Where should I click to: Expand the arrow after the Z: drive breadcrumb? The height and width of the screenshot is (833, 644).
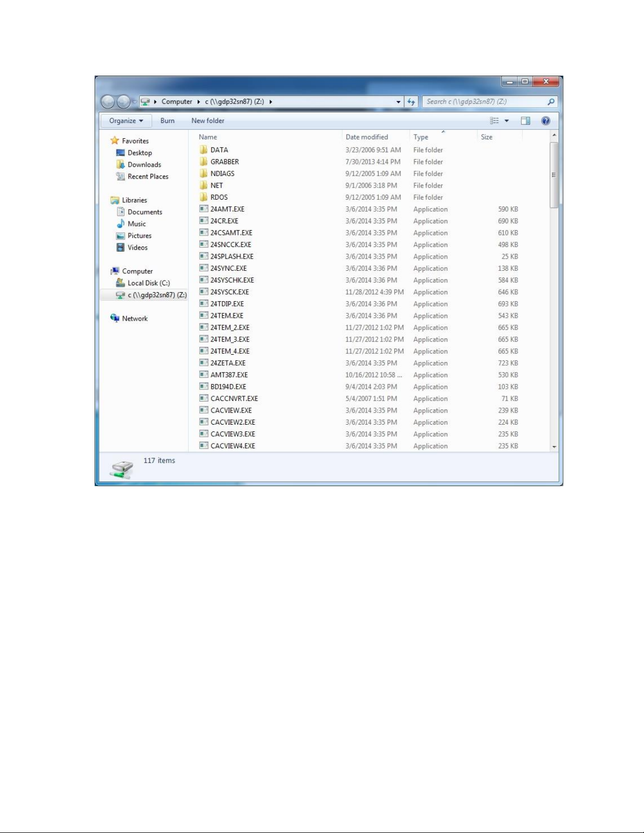click(271, 102)
